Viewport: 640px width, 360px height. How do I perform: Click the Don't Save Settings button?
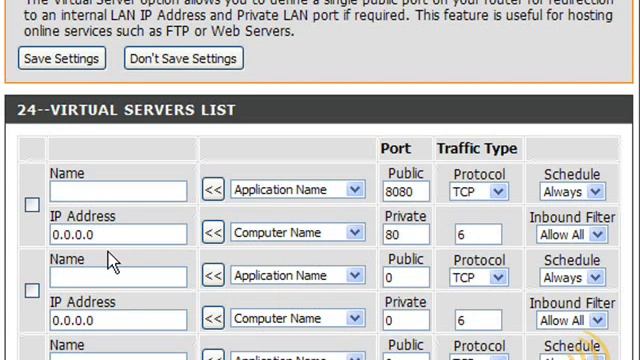[184, 58]
